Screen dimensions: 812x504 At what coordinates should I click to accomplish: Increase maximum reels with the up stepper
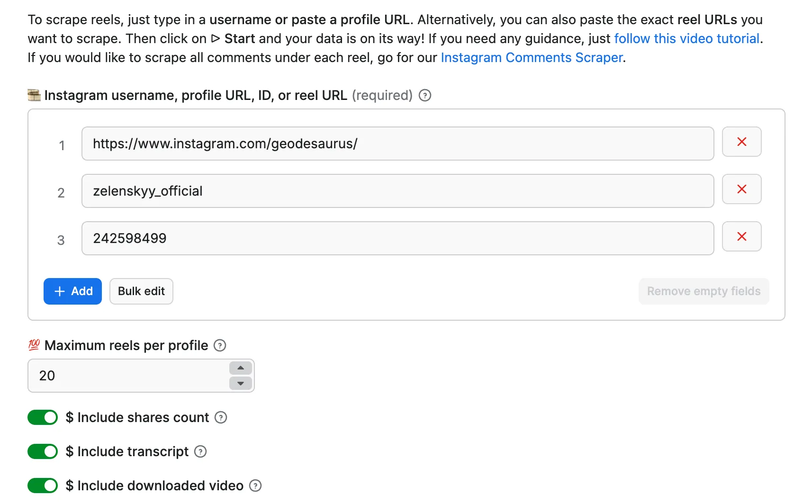[240, 368]
